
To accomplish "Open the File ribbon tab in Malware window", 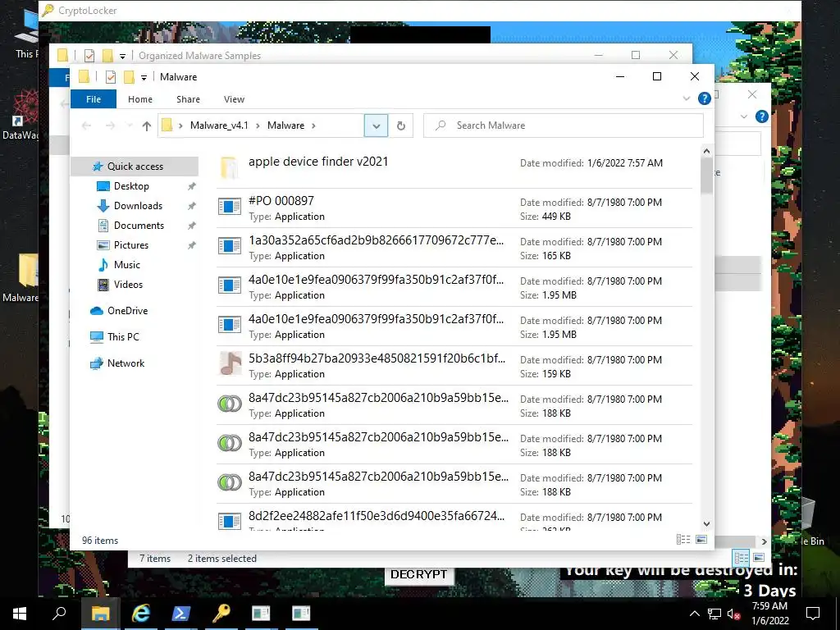I will click(x=94, y=99).
